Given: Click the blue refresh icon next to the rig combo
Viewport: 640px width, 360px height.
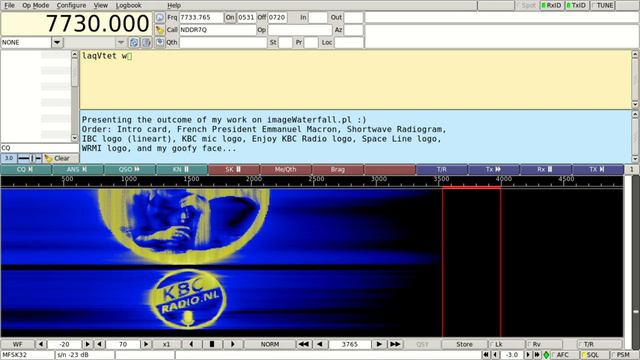Looking at the screenshot, I should (134, 42).
